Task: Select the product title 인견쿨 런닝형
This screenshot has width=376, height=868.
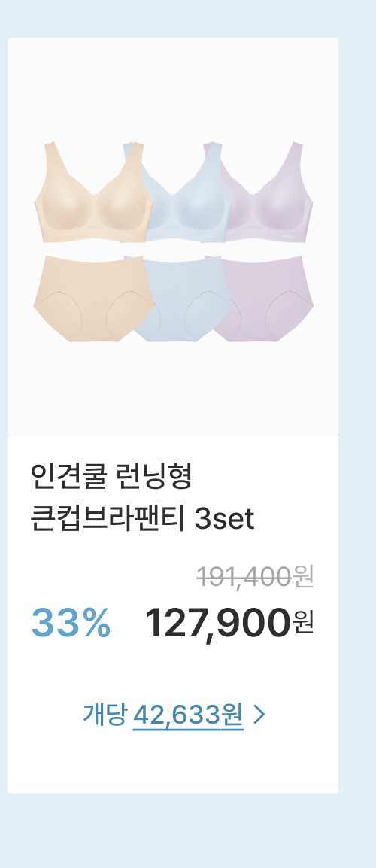Action: tap(111, 477)
